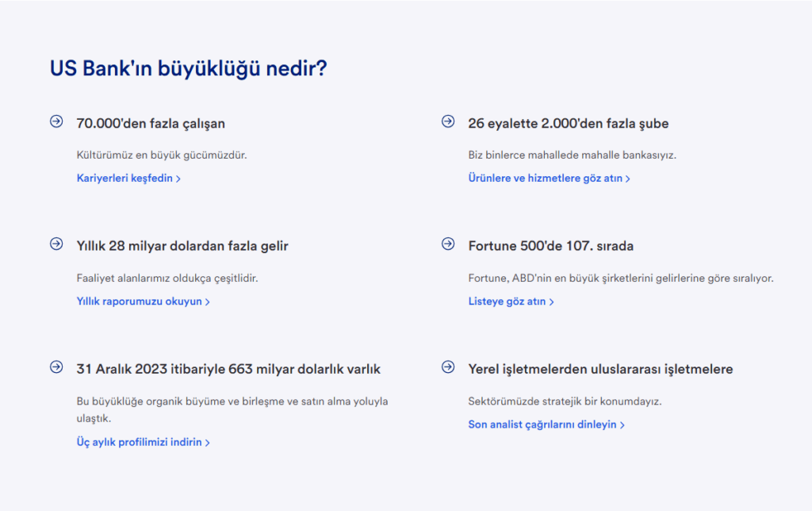This screenshot has width=812, height=511.
Task: Open Son analist çağrılarını dinleyin link
Action: [x=546, y=425]
